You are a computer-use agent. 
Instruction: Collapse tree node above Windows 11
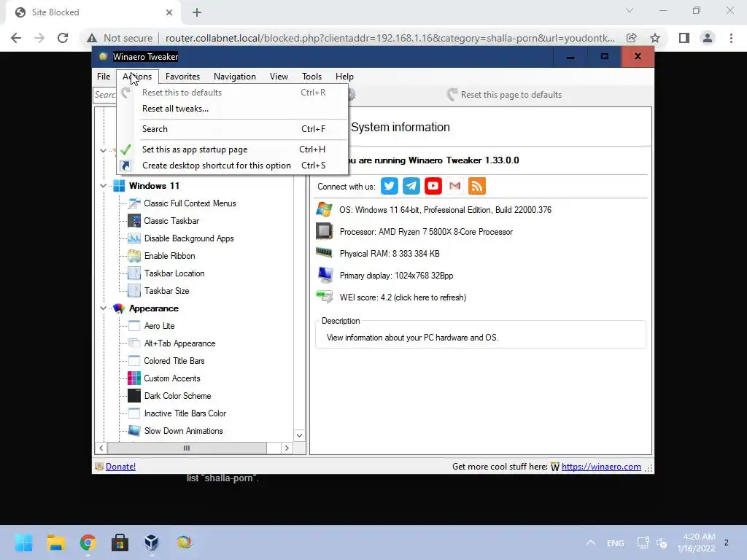click(103, 150)
